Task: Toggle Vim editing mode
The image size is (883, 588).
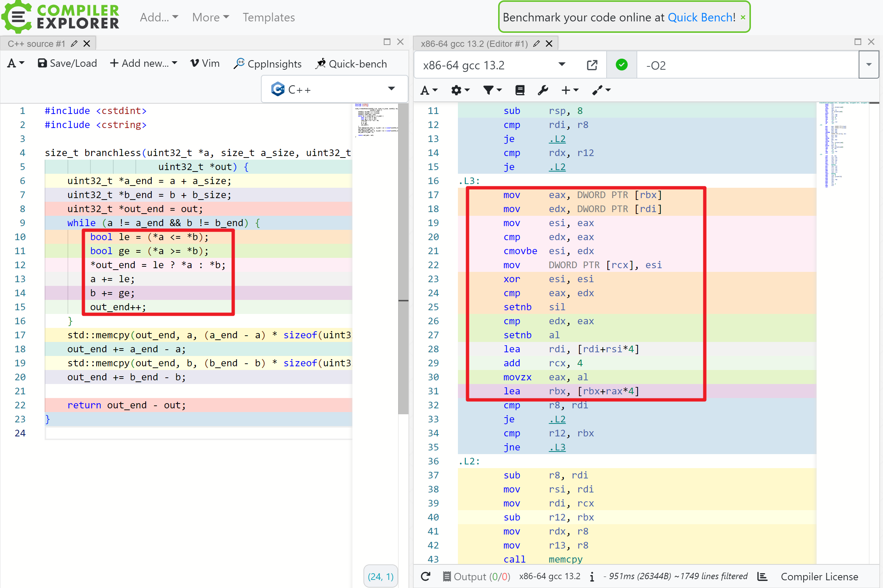Action: pyautogui.click(x=205, y=63)
